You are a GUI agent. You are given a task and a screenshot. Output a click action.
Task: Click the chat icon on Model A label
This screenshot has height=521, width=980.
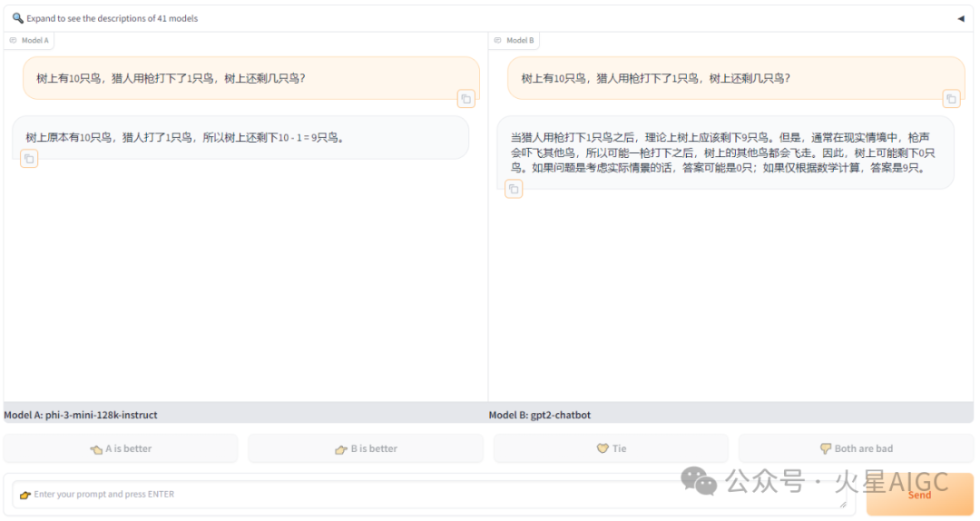pyautogui.click(x=13, y=41)
